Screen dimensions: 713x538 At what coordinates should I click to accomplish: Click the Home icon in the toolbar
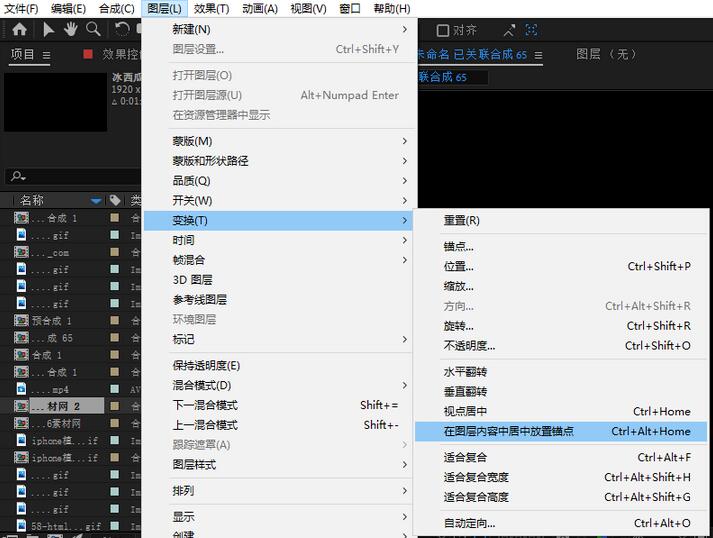[x=19, y=30]
